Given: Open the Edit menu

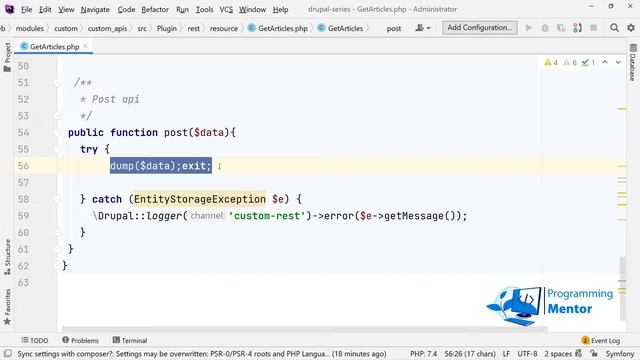Looking at the screenshot, I should 45,9.
